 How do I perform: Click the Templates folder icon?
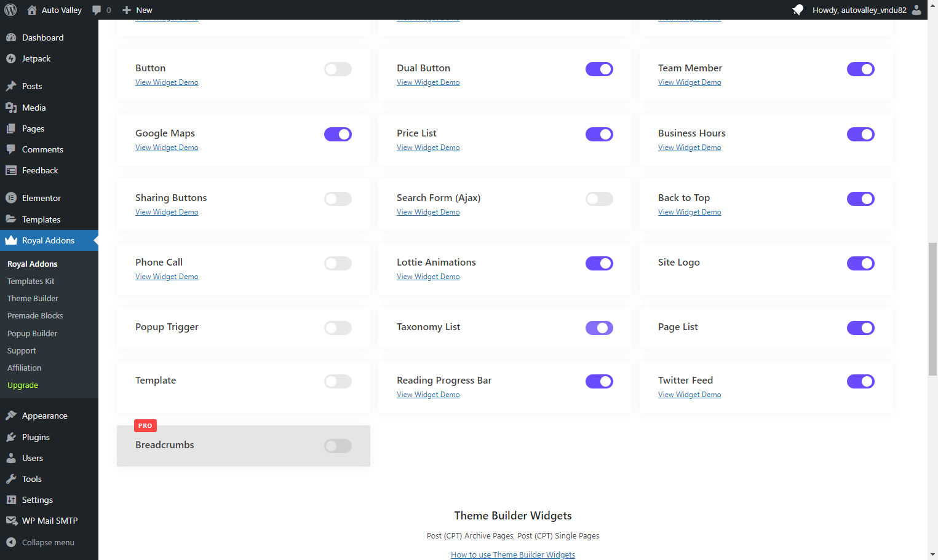point(11,219)
